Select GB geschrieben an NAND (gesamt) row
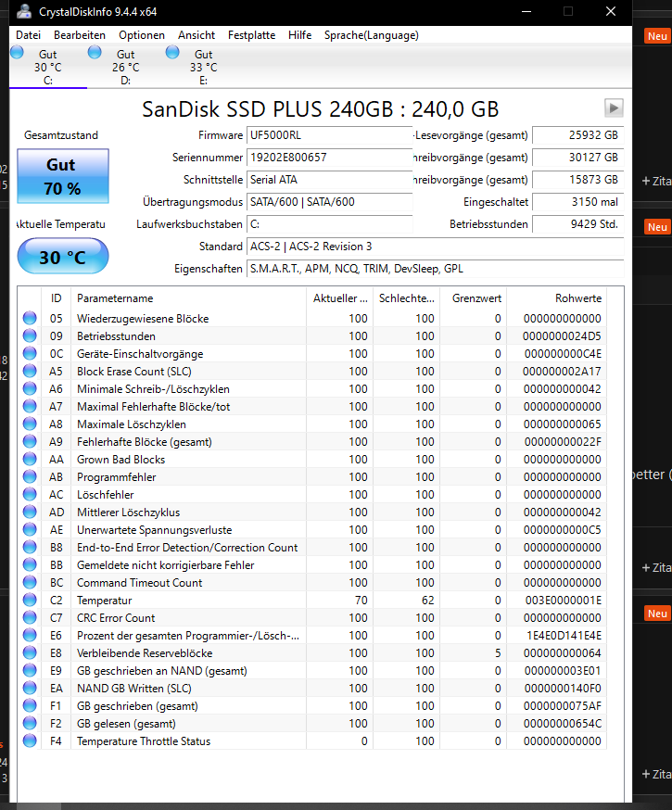The height and width of the screenshot is (810, 672). pos(312,671)
